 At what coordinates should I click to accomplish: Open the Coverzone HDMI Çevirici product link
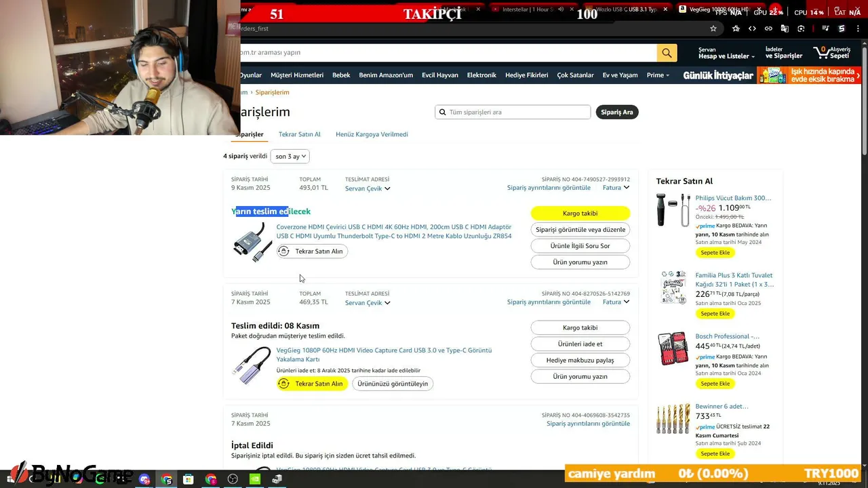click(x=394, y=232)
